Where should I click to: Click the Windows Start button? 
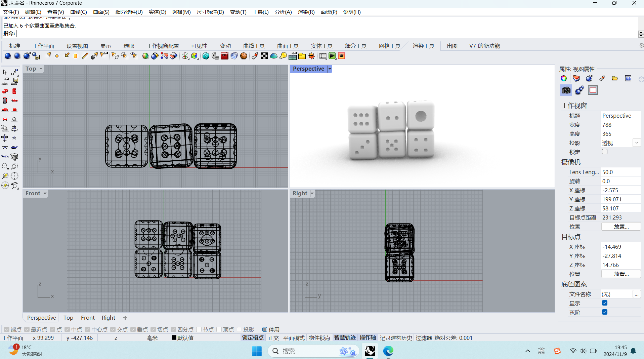[257, 351]
